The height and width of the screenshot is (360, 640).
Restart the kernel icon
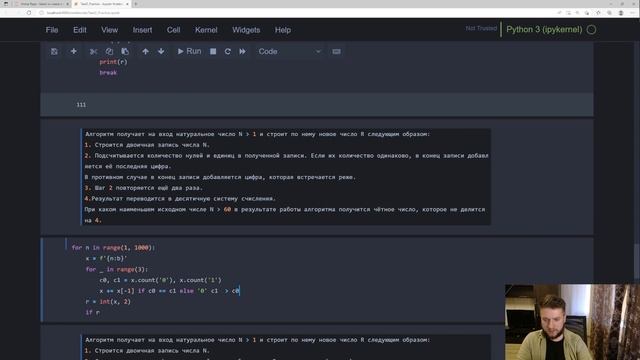click(228, 51)
